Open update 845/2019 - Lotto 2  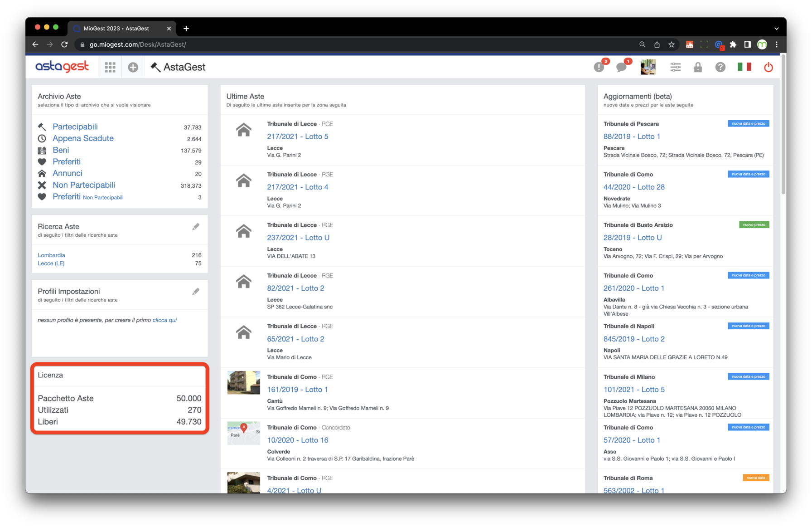634,339
